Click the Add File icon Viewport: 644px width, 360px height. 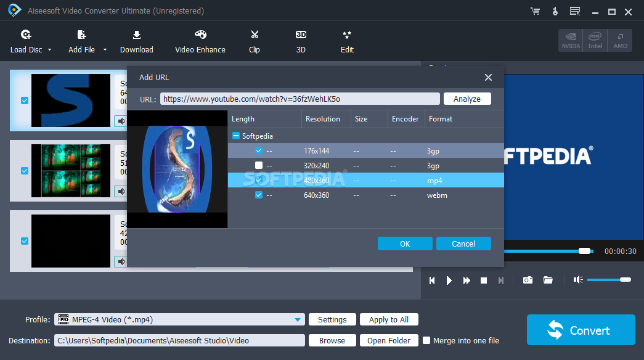[82, 35]
